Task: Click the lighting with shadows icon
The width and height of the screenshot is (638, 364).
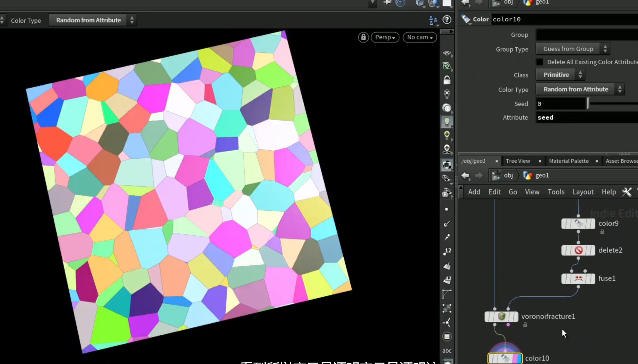Action: (447, 149)
